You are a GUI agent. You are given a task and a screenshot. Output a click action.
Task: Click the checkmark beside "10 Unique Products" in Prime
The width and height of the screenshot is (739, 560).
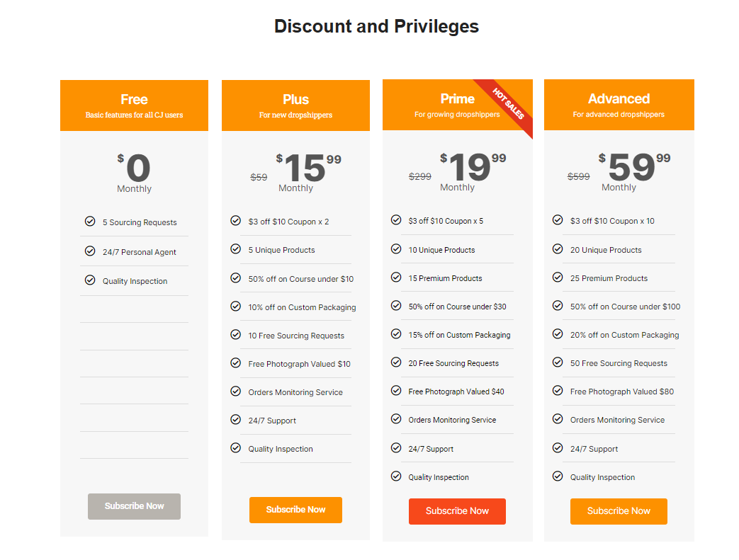[x=397, y=249]
